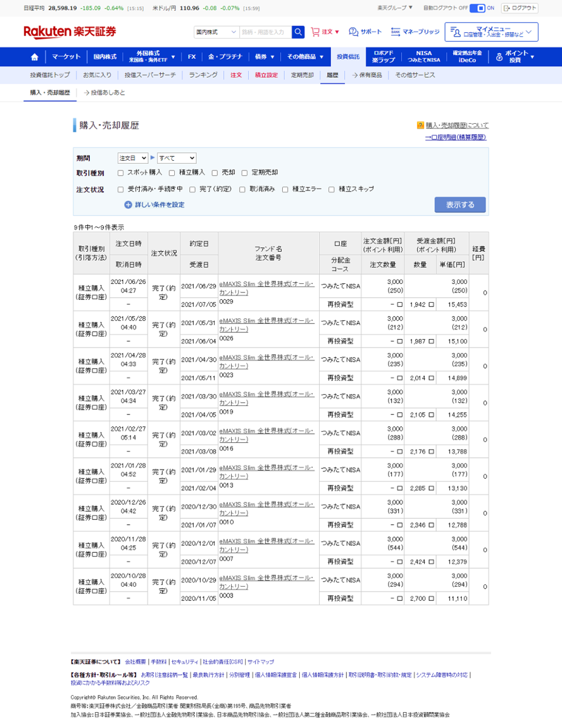562x728 pixels.
Task: Open 口座明細(精算履歴) link
Action: (x=456, y=138)
